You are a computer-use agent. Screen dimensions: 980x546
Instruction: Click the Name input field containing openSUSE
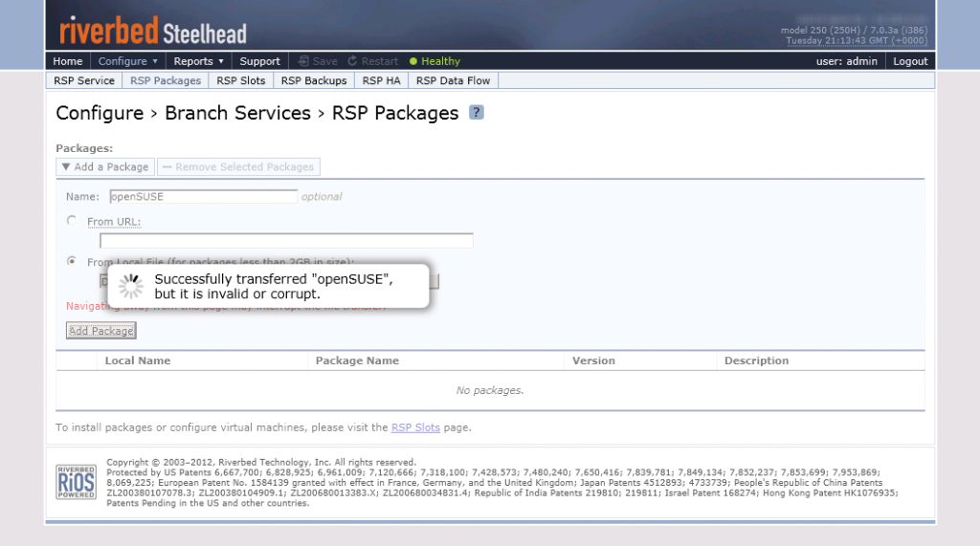coord(203,196)
